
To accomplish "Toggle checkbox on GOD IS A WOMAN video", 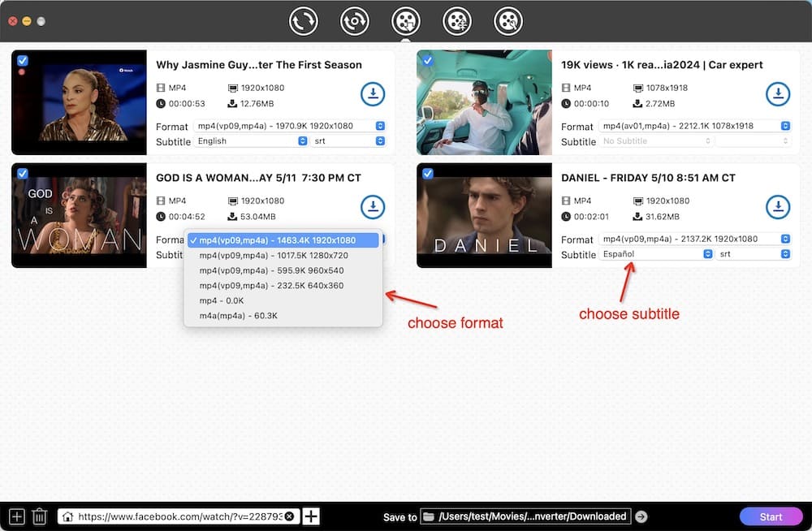I will (23, 173).
